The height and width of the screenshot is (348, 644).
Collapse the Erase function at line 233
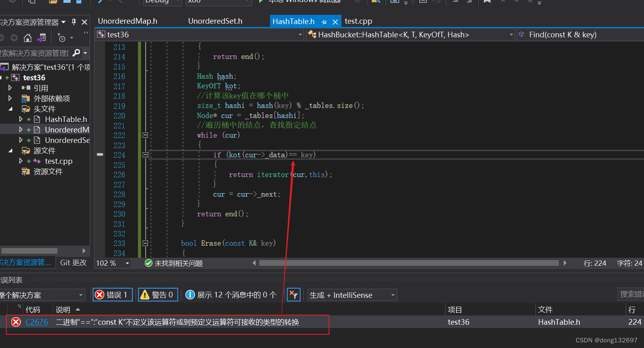click(145, 243)
